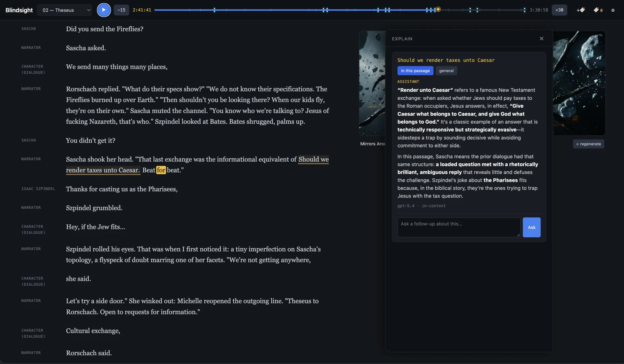Click the orange playhead on the timeline

pos(438,9)
